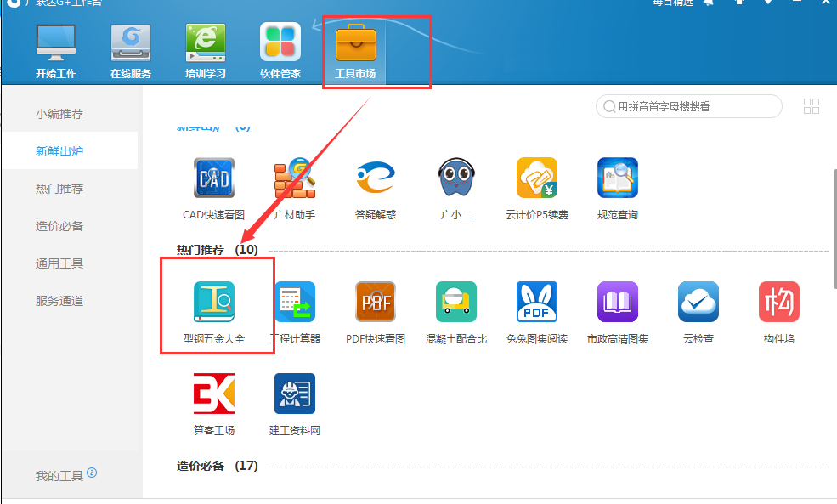This screenshot has width=837, height=504.
Task: Click the pinyin search input field
Action: click(x=688, y=106)
